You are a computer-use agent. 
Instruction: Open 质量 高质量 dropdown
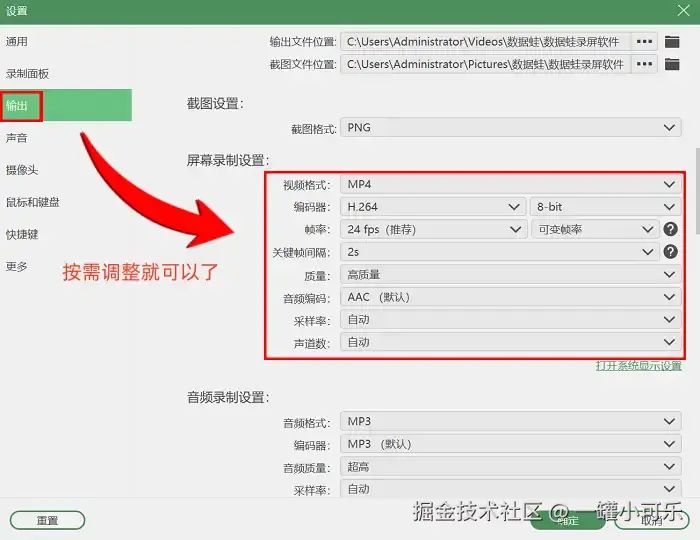[511, 274]
